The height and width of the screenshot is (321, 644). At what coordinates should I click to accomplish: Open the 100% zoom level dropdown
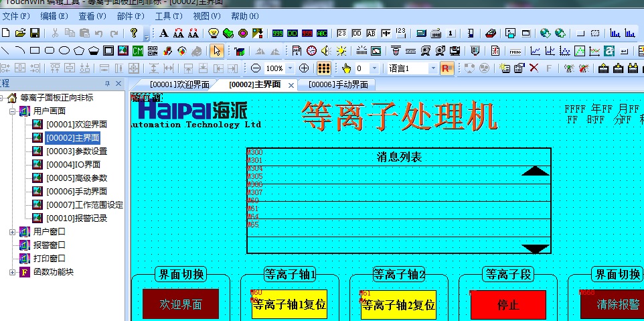[x=290, y=68]
